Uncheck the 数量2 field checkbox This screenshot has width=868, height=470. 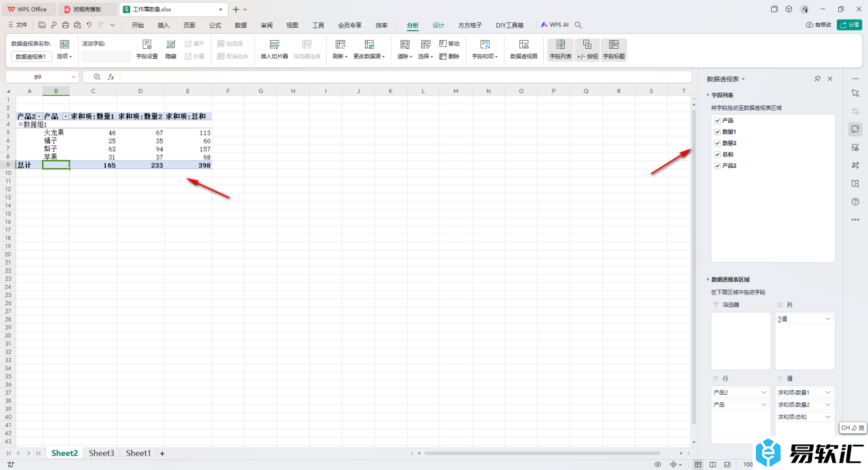point(717,143)
